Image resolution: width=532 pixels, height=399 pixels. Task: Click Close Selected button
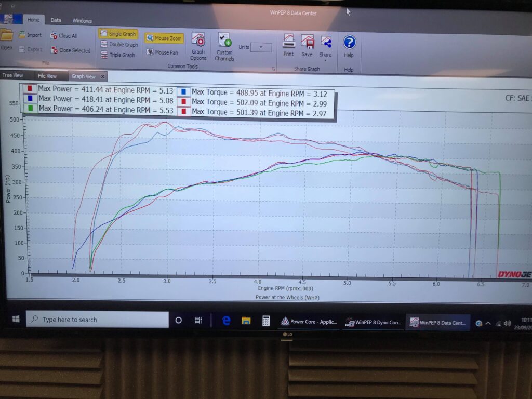point(71,50)
